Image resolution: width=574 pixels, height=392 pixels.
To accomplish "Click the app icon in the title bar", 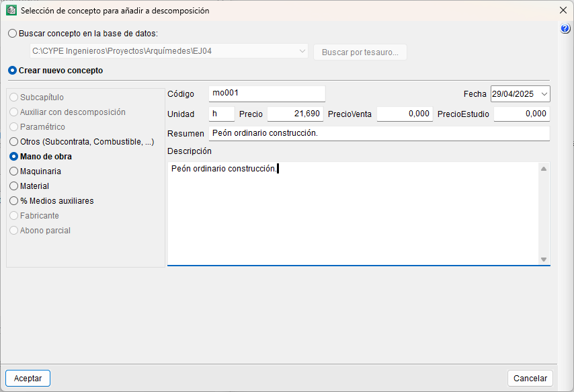I will [11, 10].
